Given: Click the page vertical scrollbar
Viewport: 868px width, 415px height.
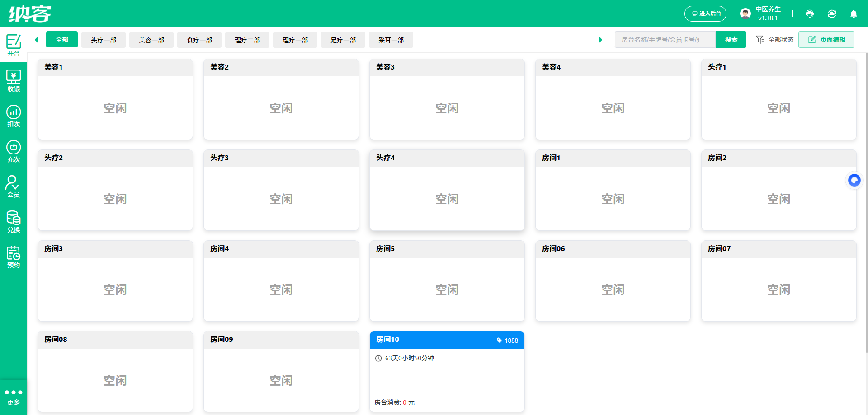Looking at the screenshot, I should coord(866,203).
